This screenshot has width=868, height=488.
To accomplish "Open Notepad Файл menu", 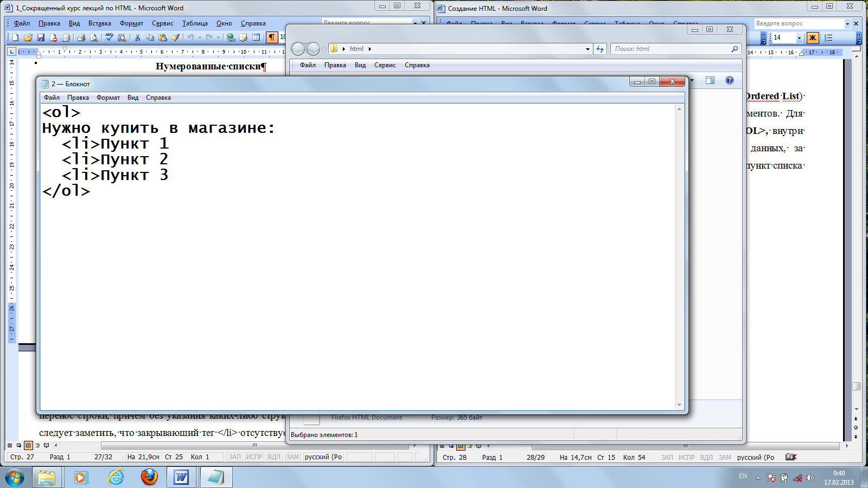I will [52, 98].
